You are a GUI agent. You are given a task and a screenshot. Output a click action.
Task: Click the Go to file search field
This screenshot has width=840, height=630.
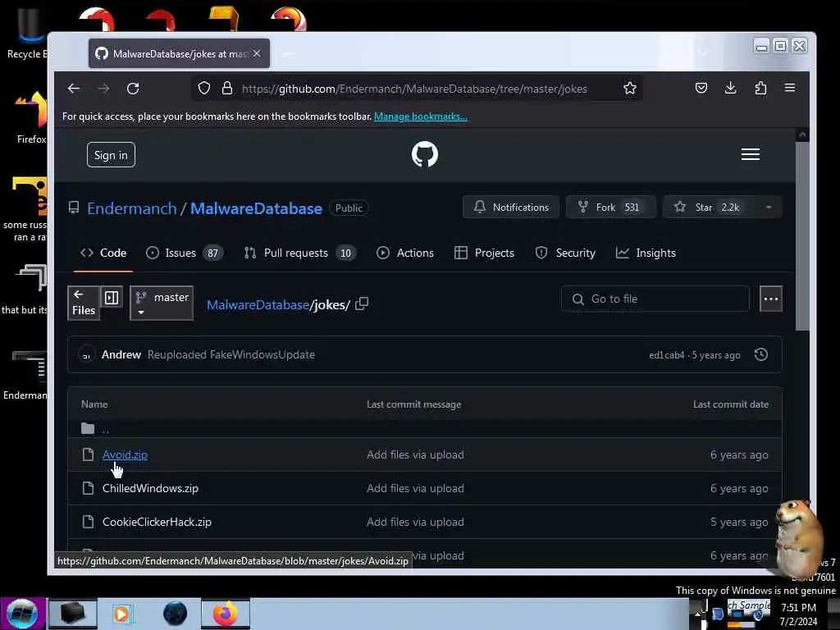(655, 299)
